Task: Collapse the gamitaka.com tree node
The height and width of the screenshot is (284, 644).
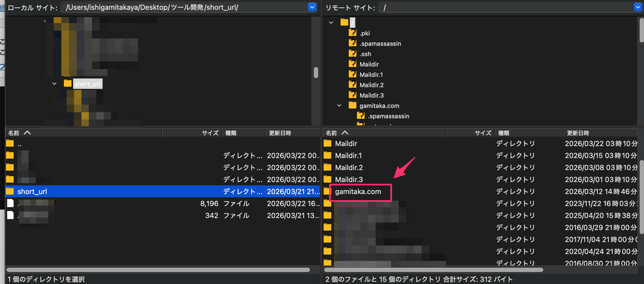Action: tap(339, 105)
